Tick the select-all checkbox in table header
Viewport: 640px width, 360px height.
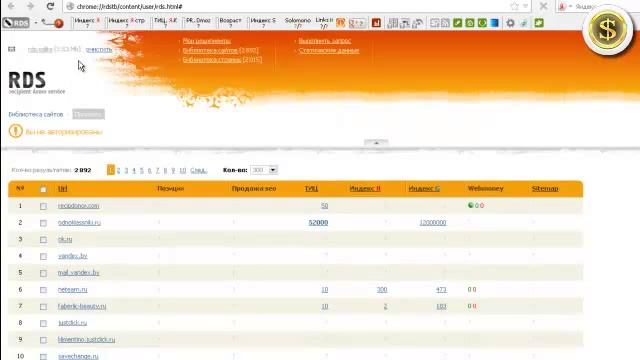click(x=43, y=189)
